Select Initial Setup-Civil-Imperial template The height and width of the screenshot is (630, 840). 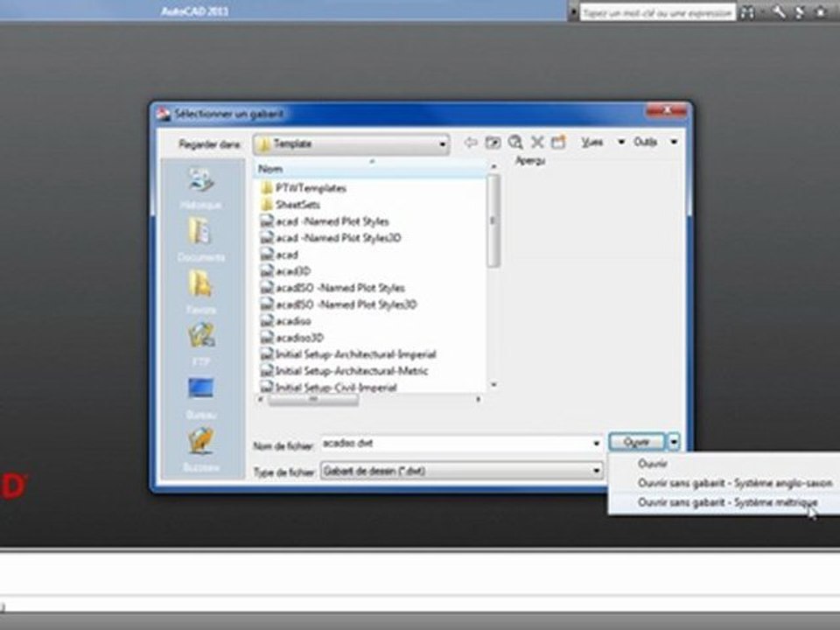tap(328, 387)
